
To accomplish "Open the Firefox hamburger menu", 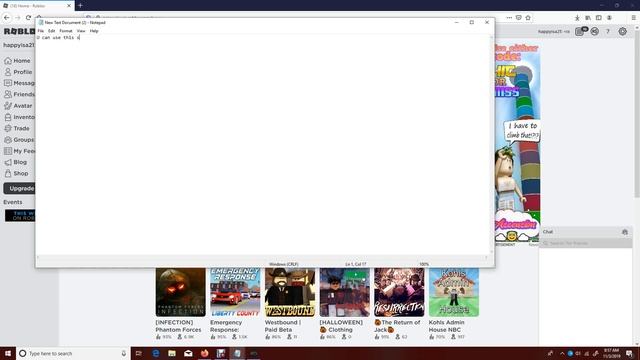I will [x=633, y=18].
